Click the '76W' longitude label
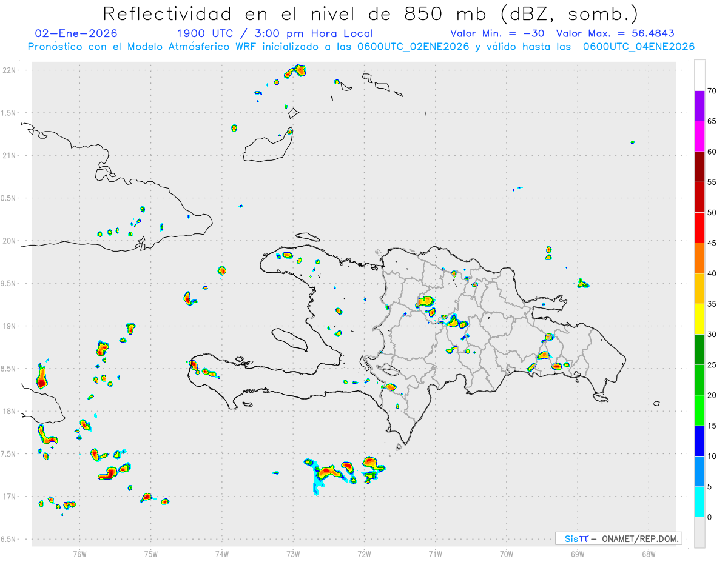The width and height of the screenshot is (728, 562). pyautogui.click(x=79, y=554)
